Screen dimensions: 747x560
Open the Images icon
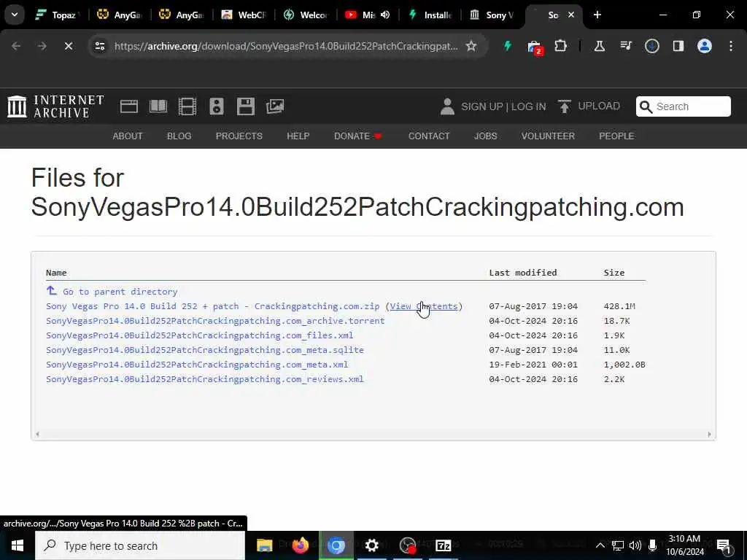pos(275,106)
